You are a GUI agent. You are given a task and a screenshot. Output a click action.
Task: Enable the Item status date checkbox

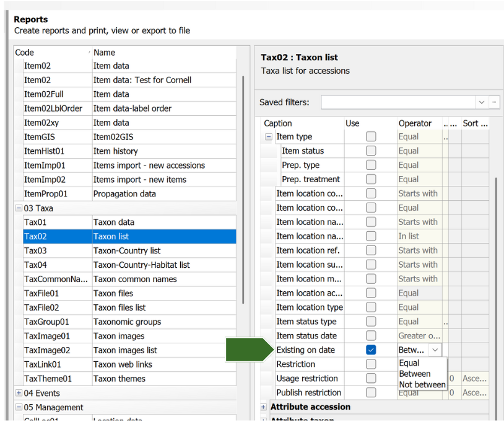click(x=371, y=335)
